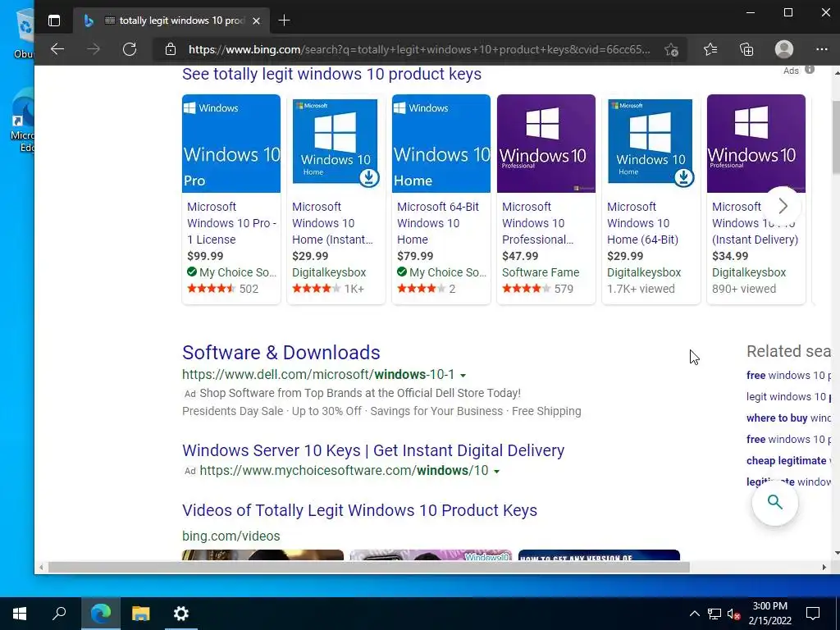Show hidden system tray icons
This screenshot has height=630, width=840.
point(694,614)
